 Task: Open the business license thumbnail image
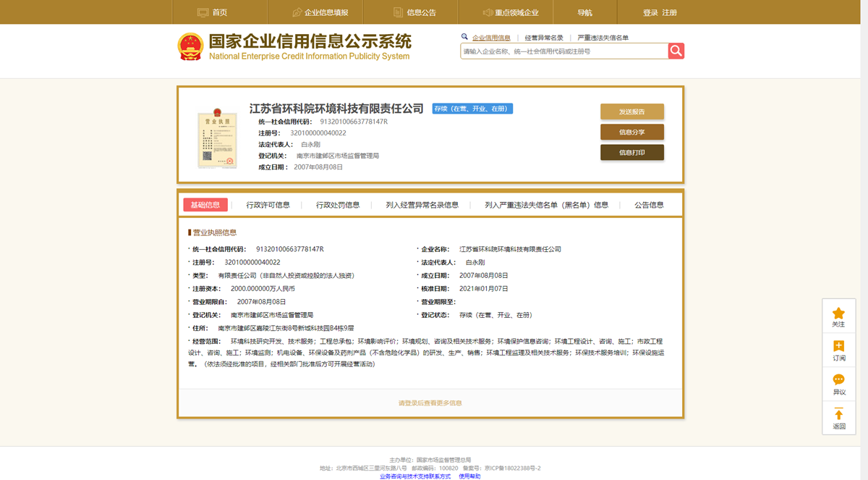click(218, 140)
